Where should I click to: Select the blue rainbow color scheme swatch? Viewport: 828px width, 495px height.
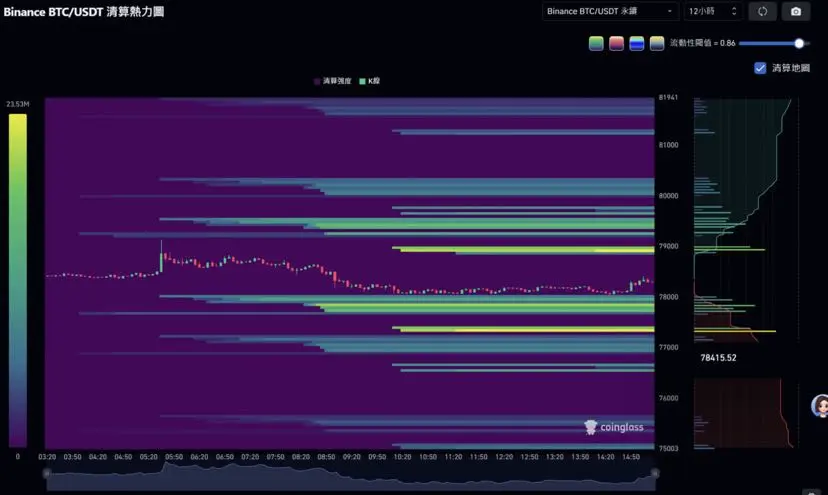[637, 43]
